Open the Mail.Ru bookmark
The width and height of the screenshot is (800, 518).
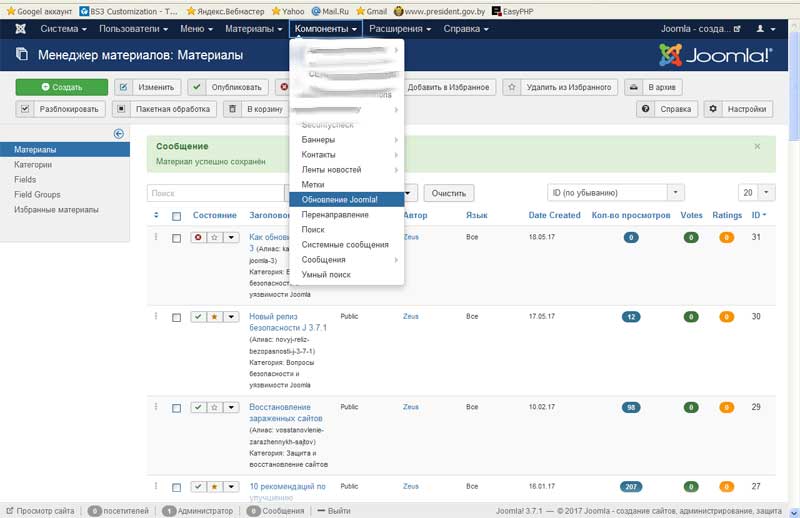(x=330, y=11)
